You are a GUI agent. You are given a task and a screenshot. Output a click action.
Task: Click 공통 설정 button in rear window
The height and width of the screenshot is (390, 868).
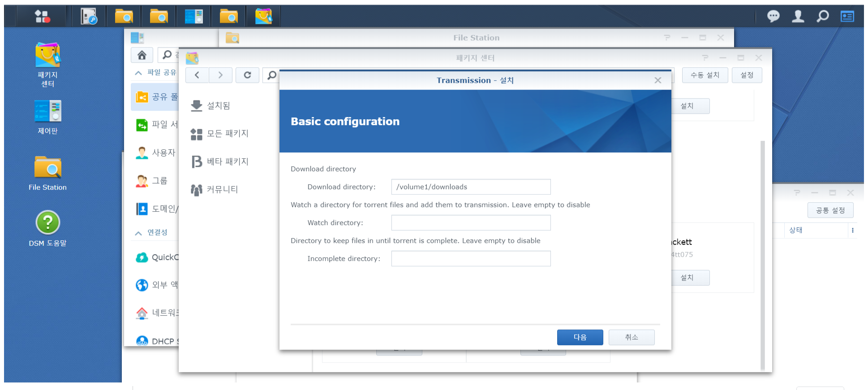(830, 210)
